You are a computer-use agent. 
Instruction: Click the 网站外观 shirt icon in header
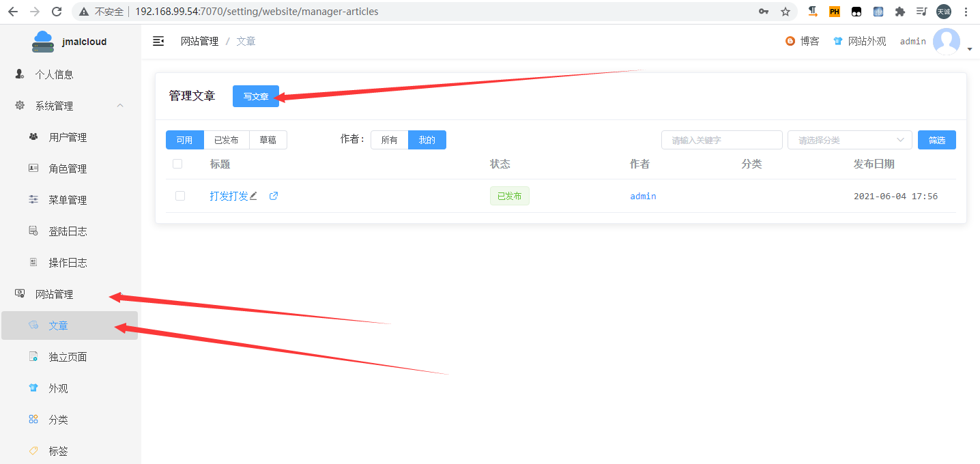[x=838, y=41]
